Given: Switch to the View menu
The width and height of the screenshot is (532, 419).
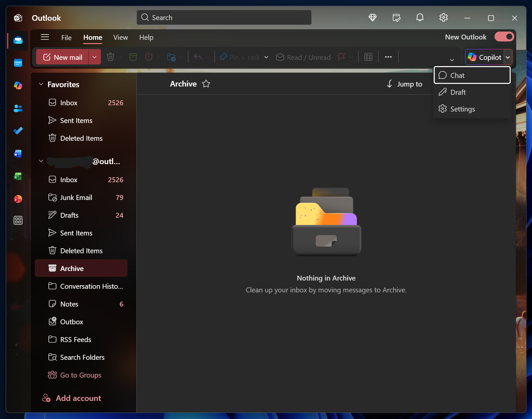Looking at the screenshot, I should point(120,37).
